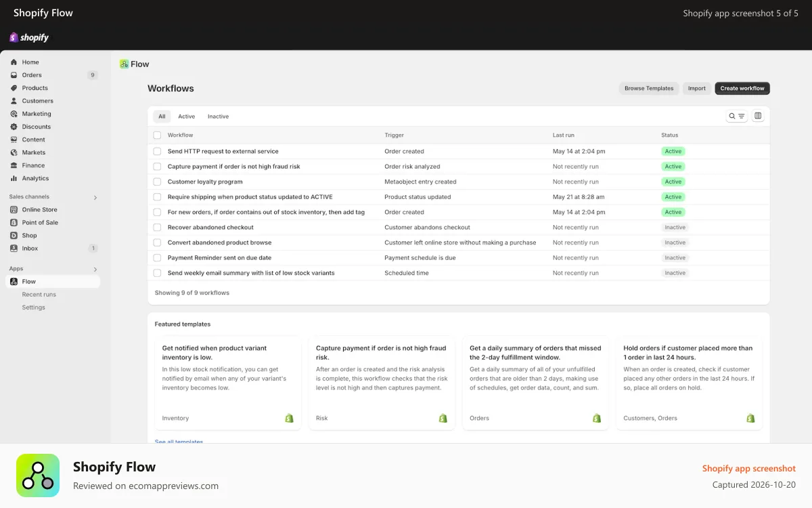Expand the Sales channels section chevron
The height and width of the screenshot is (508, 812).
tap(95, 198)
